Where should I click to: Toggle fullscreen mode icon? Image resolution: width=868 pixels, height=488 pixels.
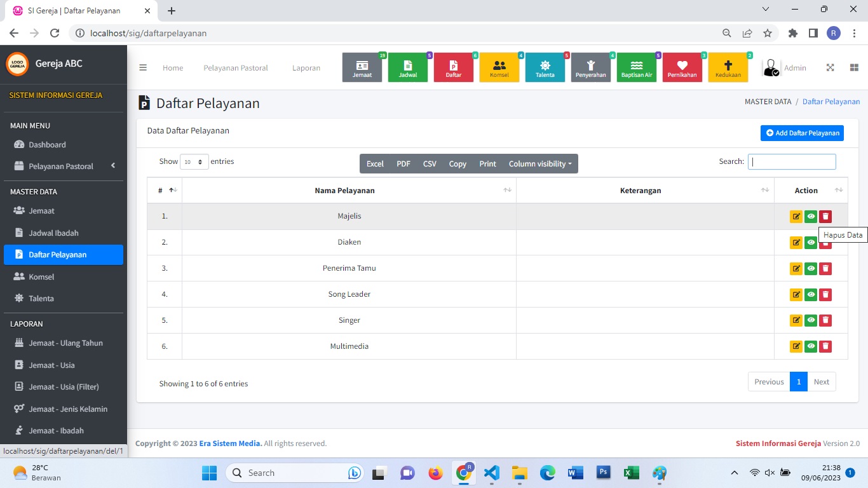click(x=830, y=68)
